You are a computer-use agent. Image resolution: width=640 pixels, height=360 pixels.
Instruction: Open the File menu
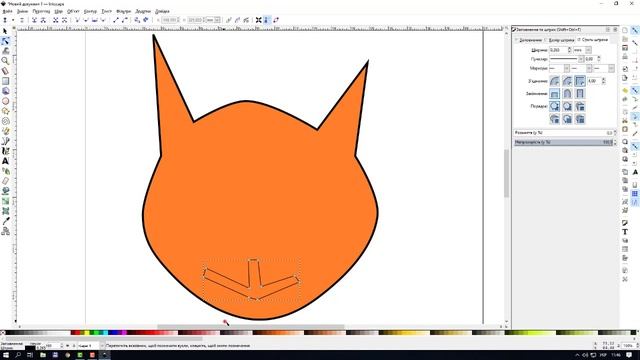(x=7, y=11)
